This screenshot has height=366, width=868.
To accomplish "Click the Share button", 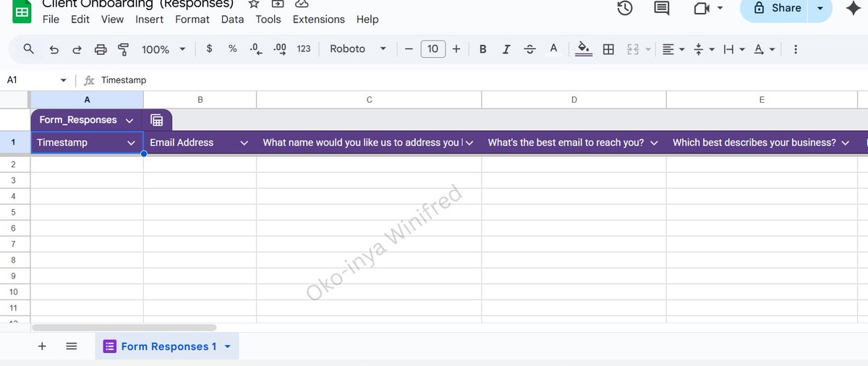I will (x=777, y=8).
